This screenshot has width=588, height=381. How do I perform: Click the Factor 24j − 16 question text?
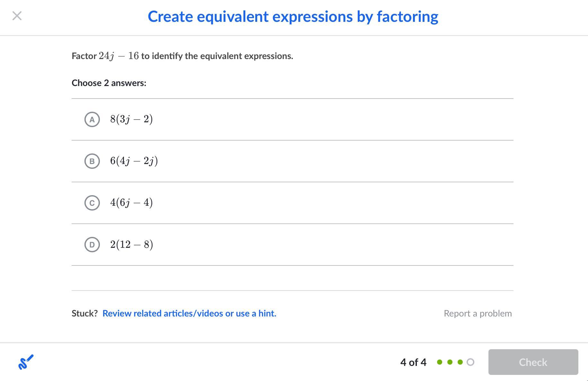coord(182,56)
